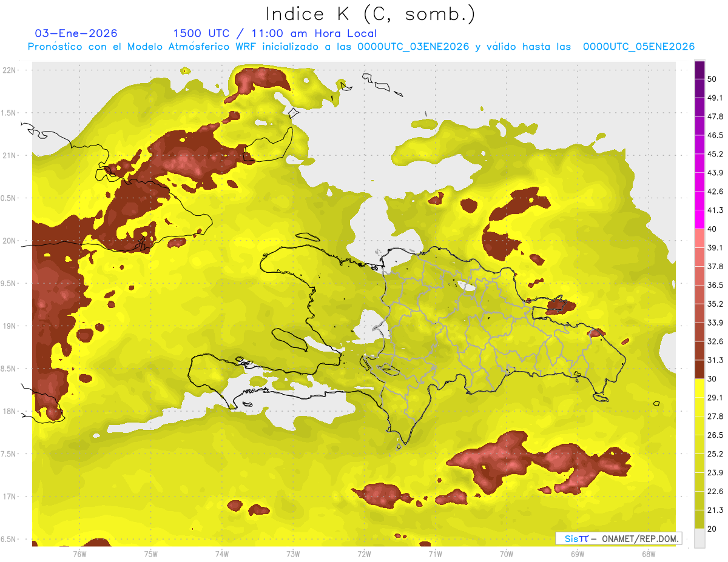Click the brown colorbar segment between 31.3 and 30
The image size is (728, 562).
click(x=699, y=369)
